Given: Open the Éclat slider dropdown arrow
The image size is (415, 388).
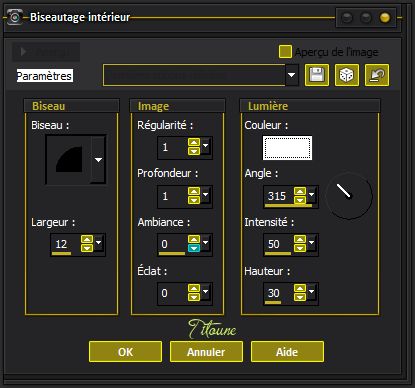Looking at the screenshot, I should coord(205,292).
